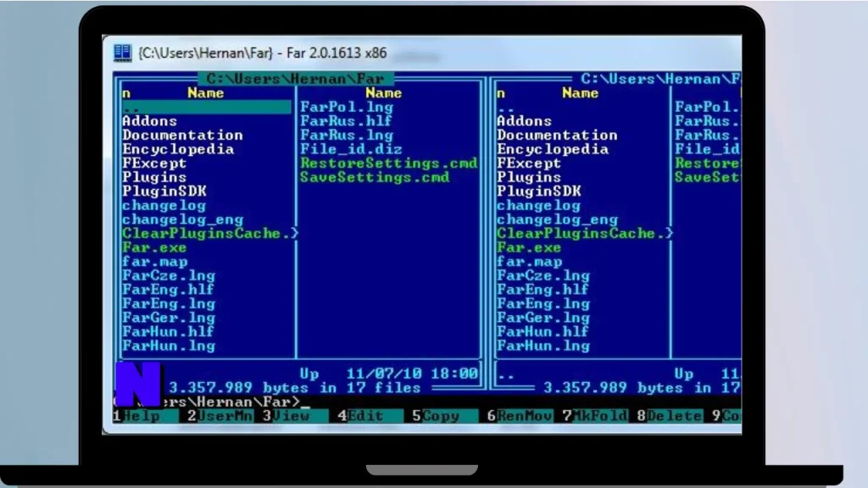This screenshot has width=868, height=488.
Task: Select FarHun.lng in the right panel
Action: [x=543, y=346]
